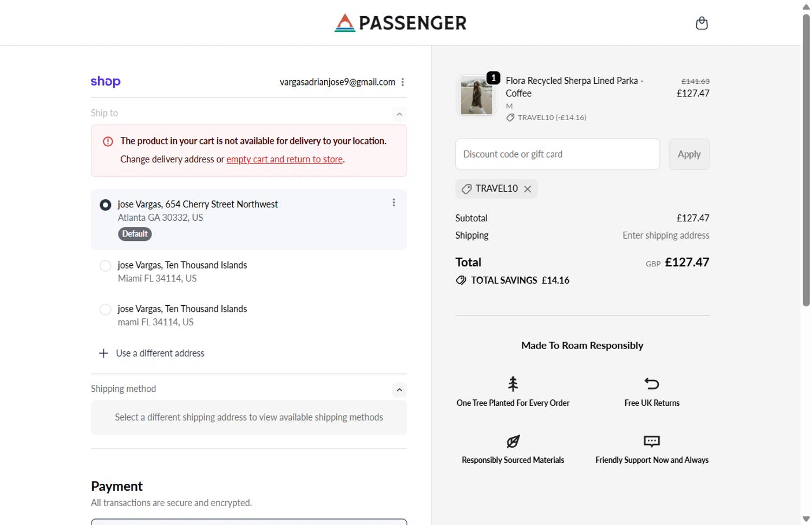Open the shopping bag cart icon
The image size is (812, 525).
point(702,23)
